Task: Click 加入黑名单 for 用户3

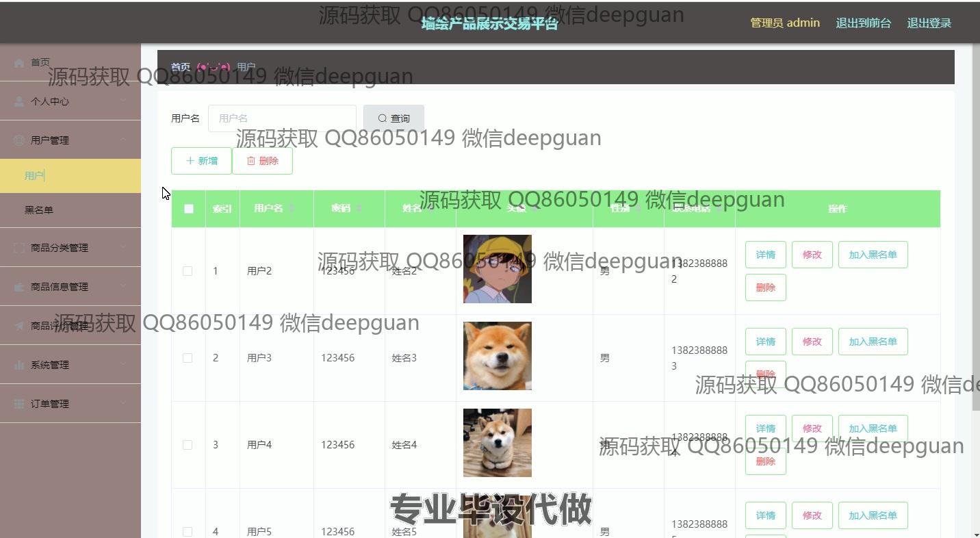Action: click(x=873, y=342)
